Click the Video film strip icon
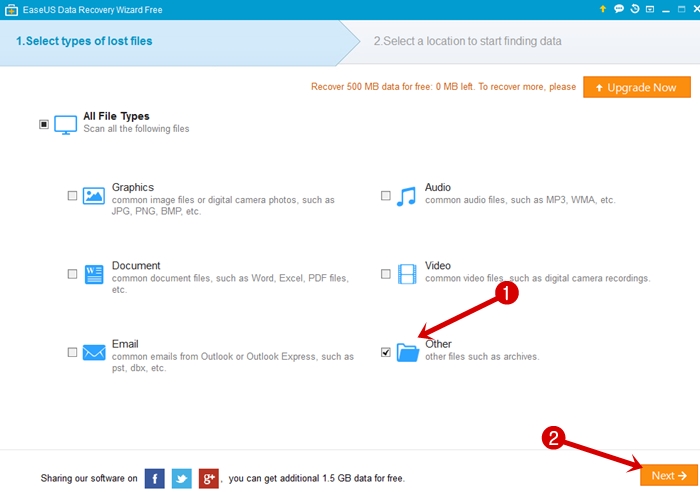 407,274
